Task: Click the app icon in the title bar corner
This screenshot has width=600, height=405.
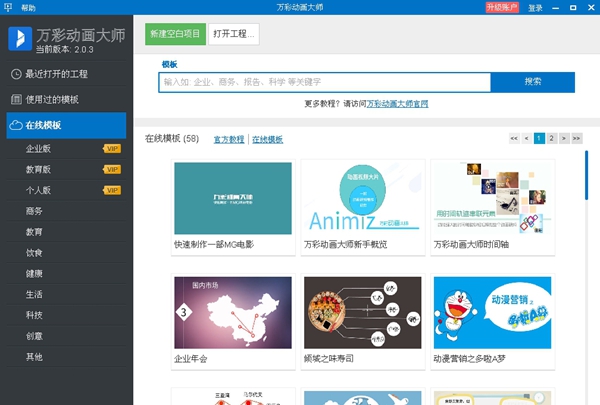Action: point(8,7)
